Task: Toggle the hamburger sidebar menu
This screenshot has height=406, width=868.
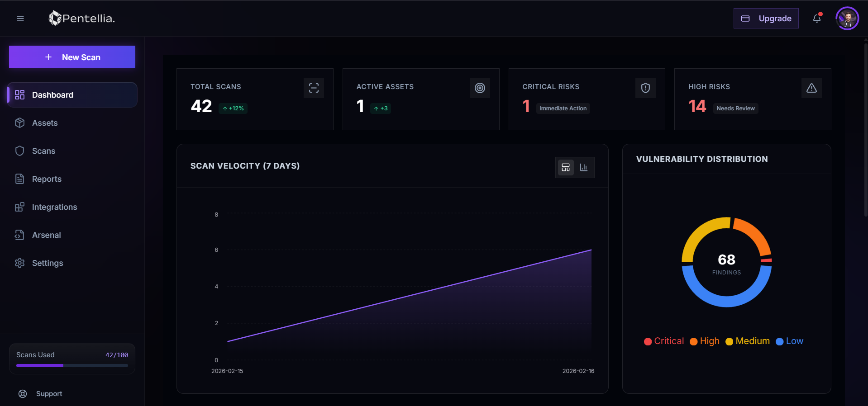Action: tap(20, 19)
